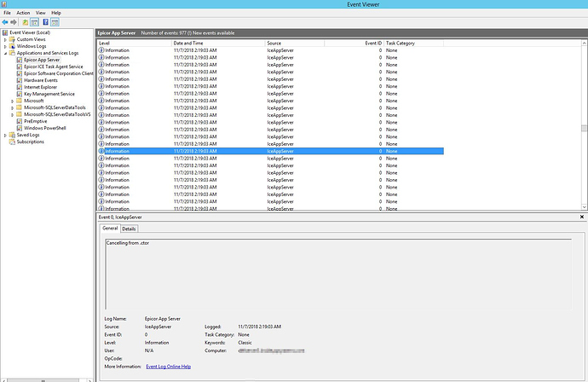Click the Hardware Events log icon
Viewport: 588px width, 382px height.
coord(20,80)
